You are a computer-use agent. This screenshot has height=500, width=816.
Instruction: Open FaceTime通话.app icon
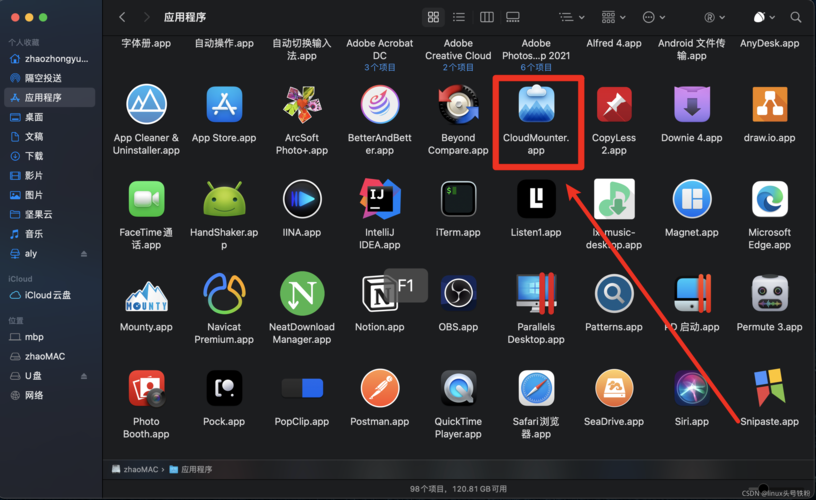[x=146, y=199]
